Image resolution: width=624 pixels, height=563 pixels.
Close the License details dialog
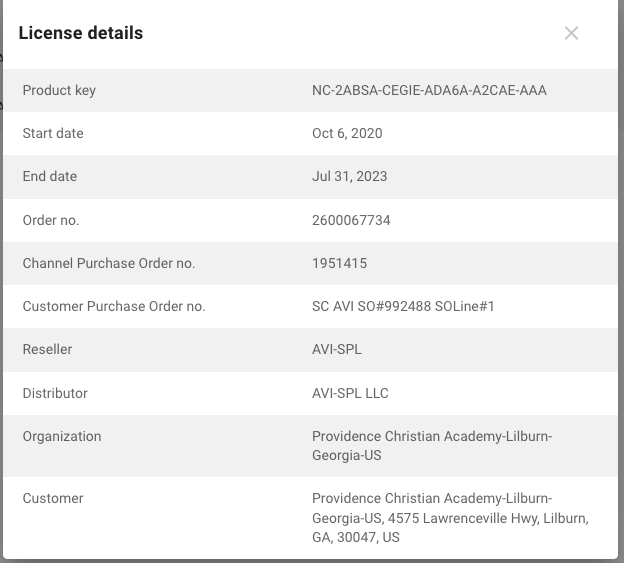571,33
